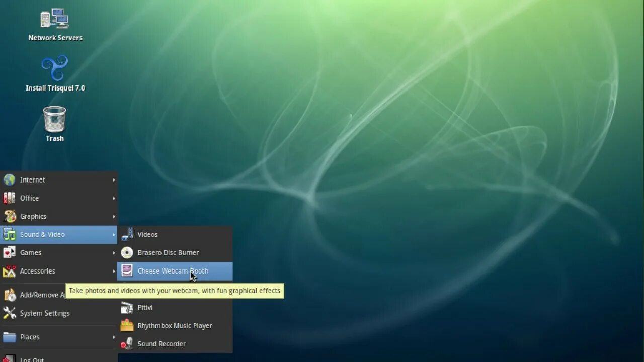Click the Cheese webcam icon

coord(127,271)
